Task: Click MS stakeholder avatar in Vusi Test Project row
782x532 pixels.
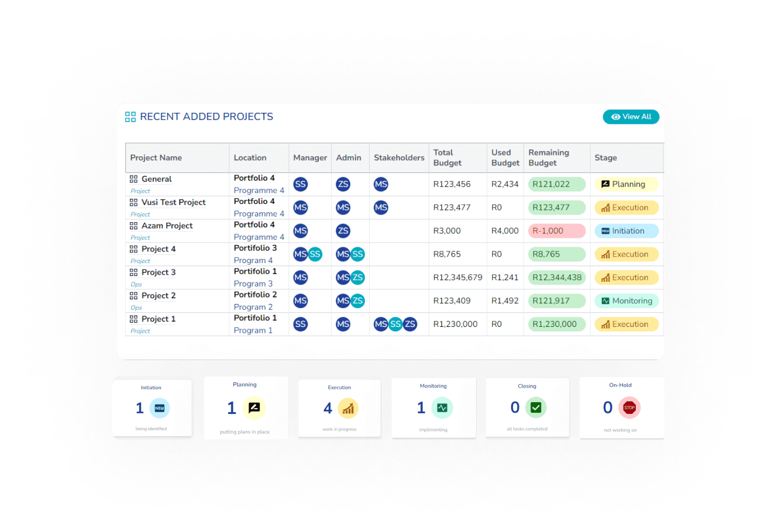Action: point(381,208)
